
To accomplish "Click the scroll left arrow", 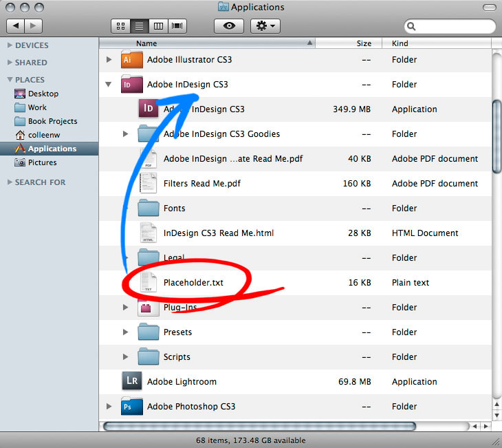I will click(x=474, y=426).
